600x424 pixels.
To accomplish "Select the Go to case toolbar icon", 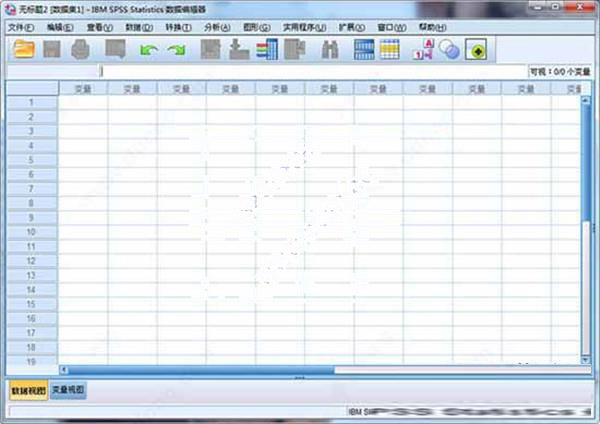I will pyautogui.click(x=210, y=50).
